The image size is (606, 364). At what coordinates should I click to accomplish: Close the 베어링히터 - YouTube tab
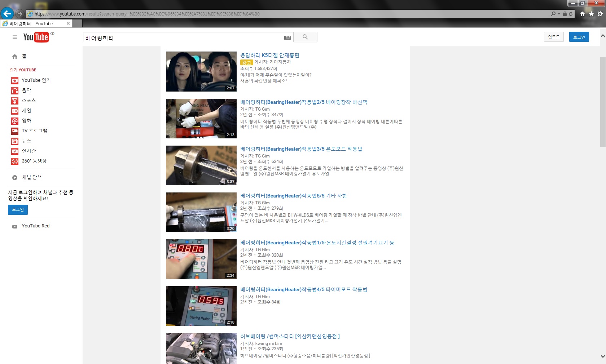coord(68,23)
